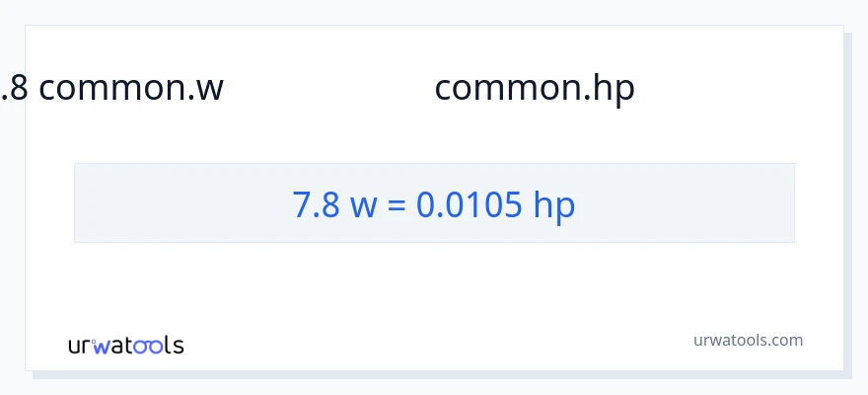Click the '7.8 w = 0.0105 hp' result text
This screenshot has height=395, width=868.
434,204
